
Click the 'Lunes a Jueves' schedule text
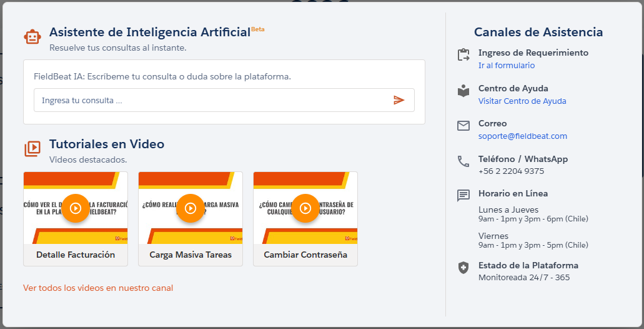point(508,210)
